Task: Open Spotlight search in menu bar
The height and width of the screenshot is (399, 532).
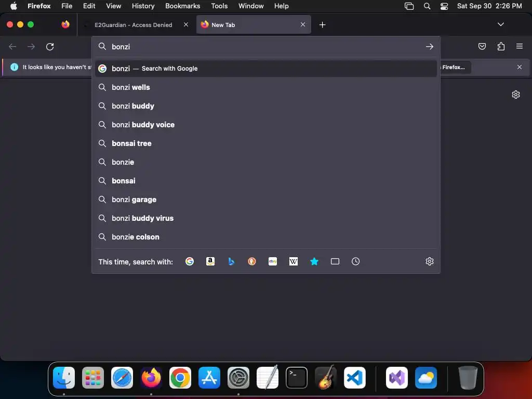Action: click(x=427, y=6)
